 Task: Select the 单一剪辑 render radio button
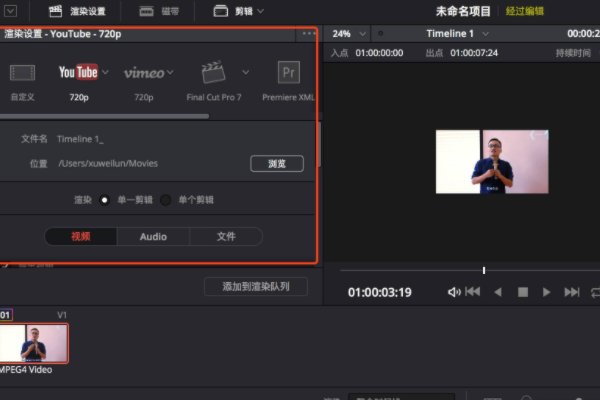(104, 200)
